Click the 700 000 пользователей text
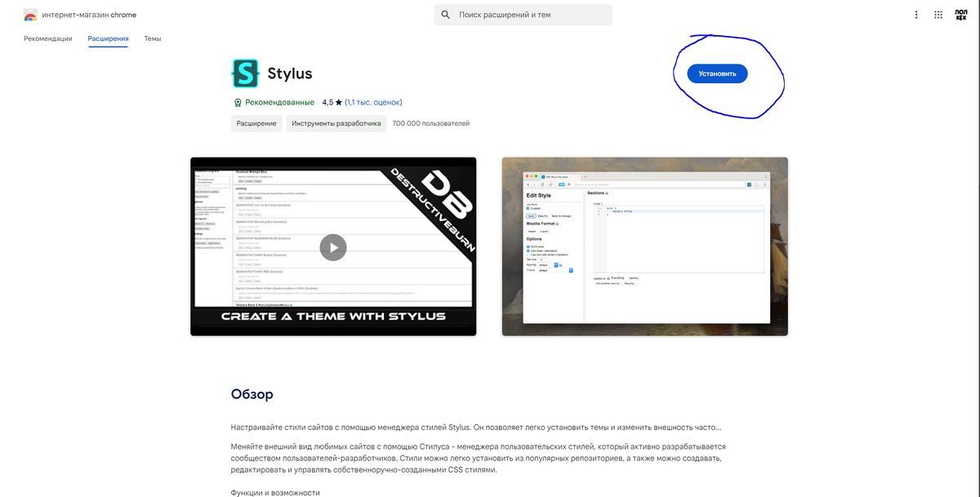Screen dimensions: 980x497 click(430, 123)
